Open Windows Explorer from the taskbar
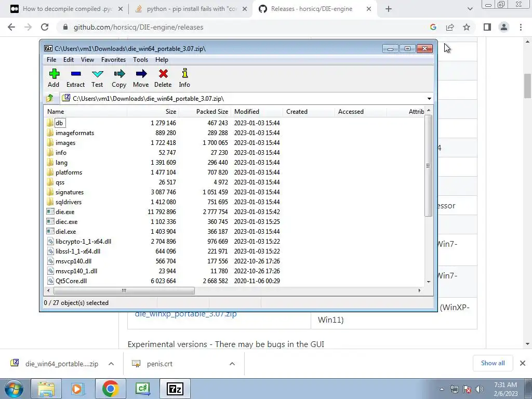532x399 pixels. (46, 389)
